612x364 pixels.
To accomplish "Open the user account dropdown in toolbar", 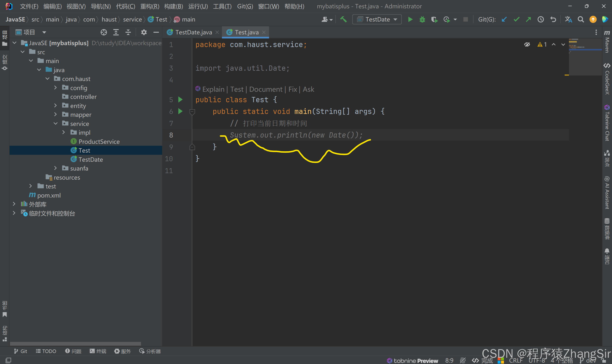I will (327, 19).
